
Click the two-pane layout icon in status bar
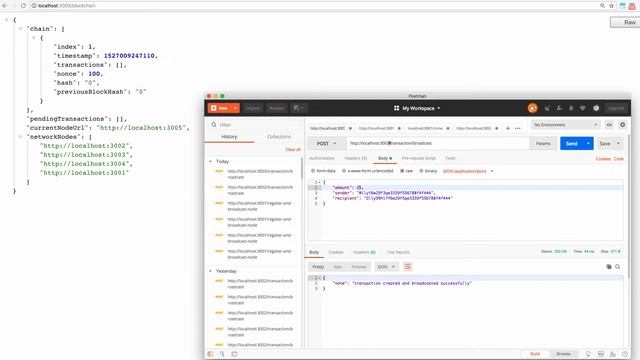click(601, 354)
